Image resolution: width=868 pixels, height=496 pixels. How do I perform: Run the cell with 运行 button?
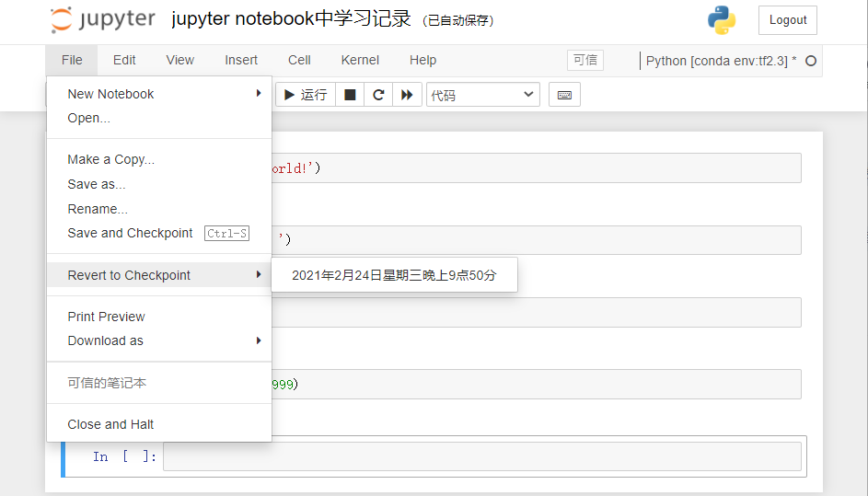point(306,95)
